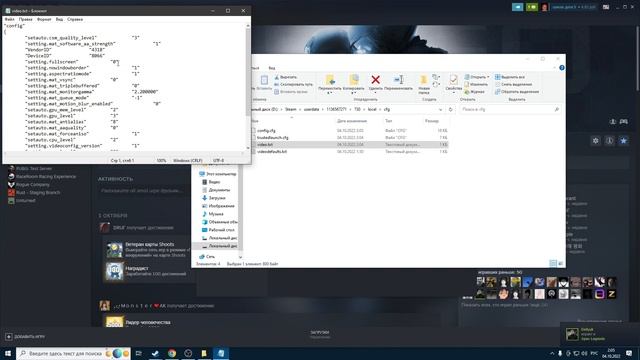Viewport: 640px width, 360px height.
Task: Click Explorer search field Поиск в cfg
Action: pyautogui.click(x=509, y=109)
